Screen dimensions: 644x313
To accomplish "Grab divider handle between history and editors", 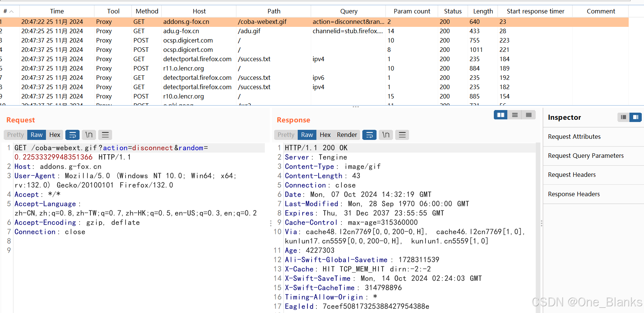I will tap(356, 107).
